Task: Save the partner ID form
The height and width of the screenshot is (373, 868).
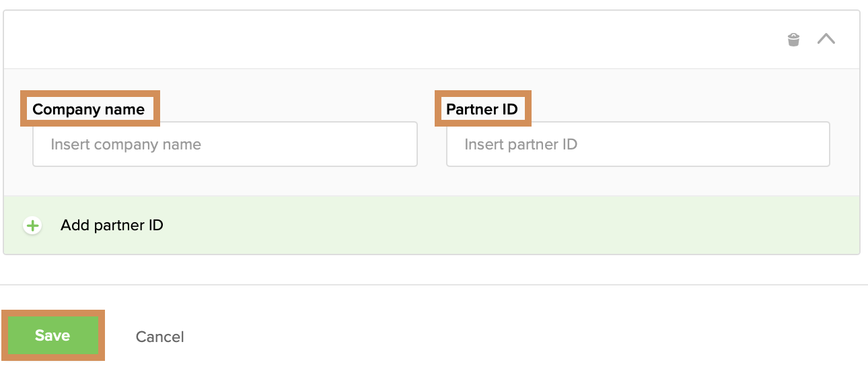Action: tap(52, 335)
